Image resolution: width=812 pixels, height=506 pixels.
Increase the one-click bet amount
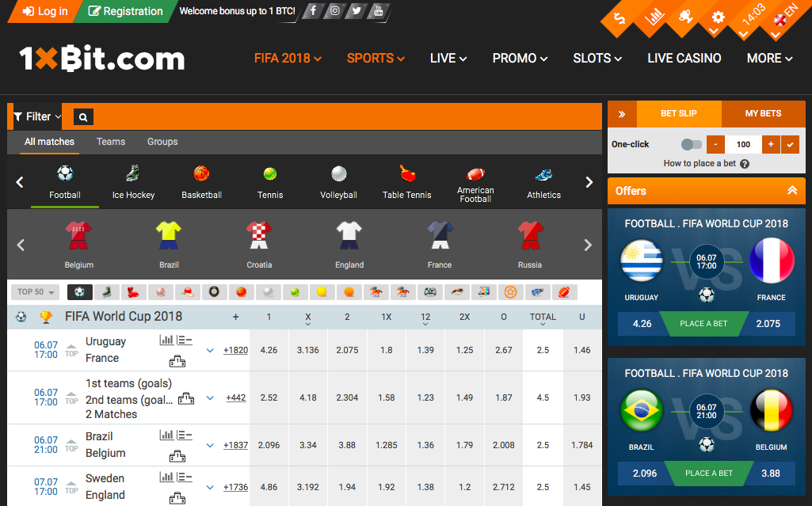coord(771,144)
